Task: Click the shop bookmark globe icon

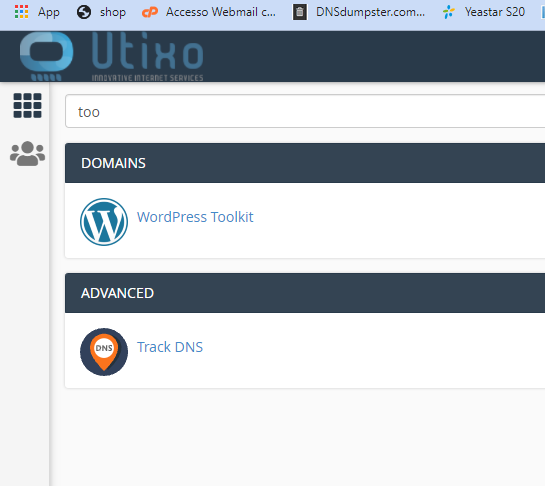Action: point(84,12)
